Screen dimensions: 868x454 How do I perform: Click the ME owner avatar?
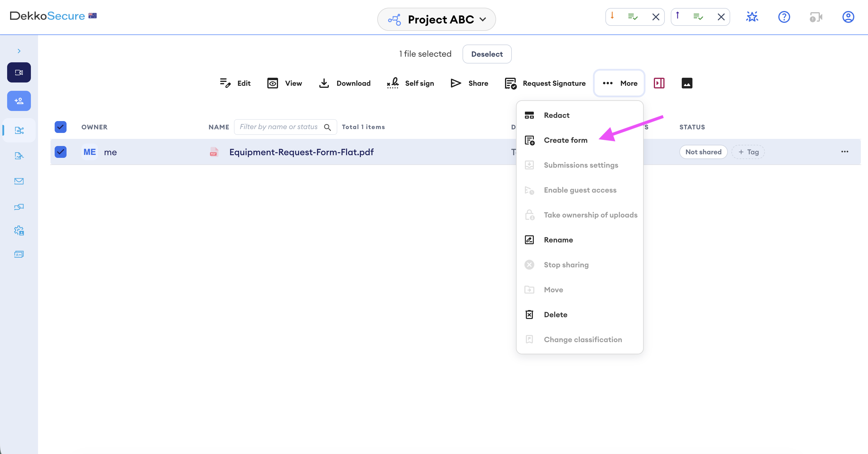tap(90, 152)
